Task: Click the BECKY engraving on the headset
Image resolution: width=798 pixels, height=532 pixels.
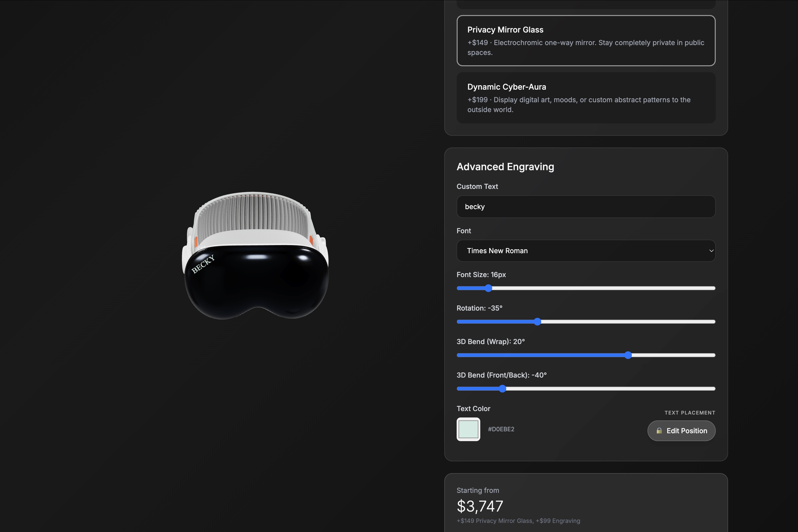Action: click(x=203, y=264)
